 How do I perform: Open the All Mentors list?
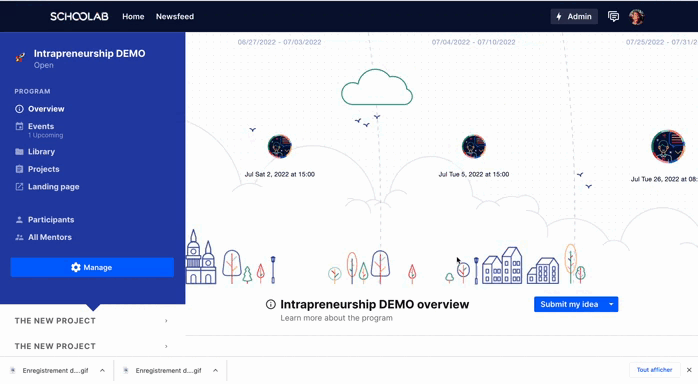click(x=49, y=237)
